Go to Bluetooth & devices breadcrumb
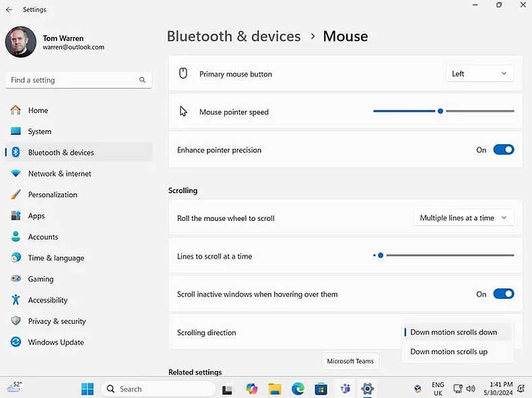 234,36
